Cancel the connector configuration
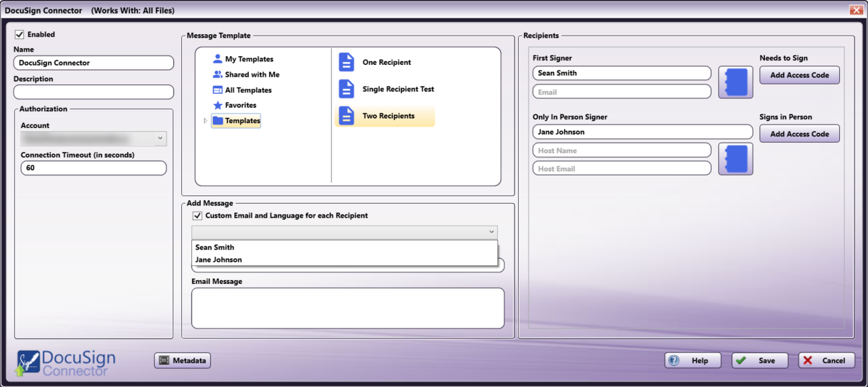Viewport: 868px width, 387px height. (x=827, y=360)
